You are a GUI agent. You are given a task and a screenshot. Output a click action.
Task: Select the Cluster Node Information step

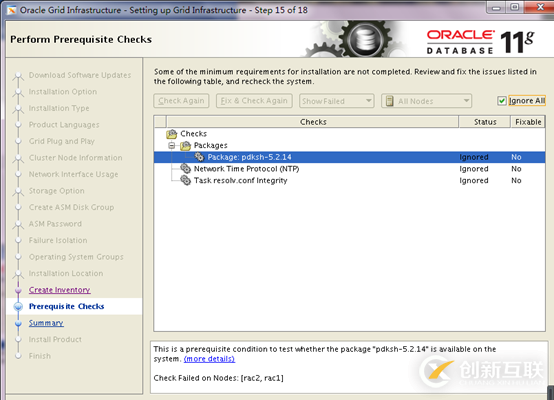tap(76, 158)
